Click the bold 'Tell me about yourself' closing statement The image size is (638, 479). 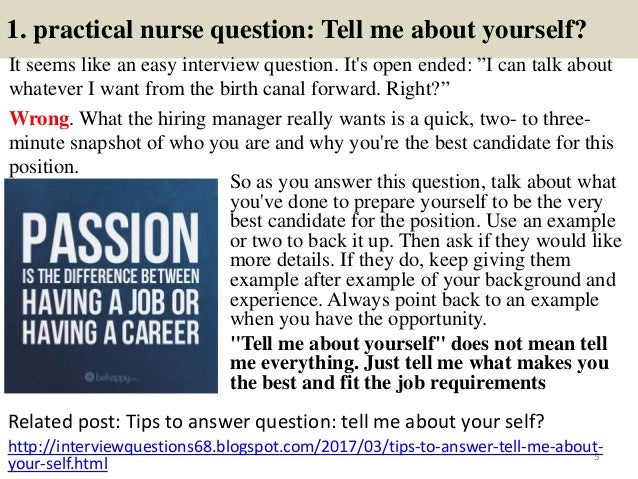pyautogui.click(x=419, y=363)
